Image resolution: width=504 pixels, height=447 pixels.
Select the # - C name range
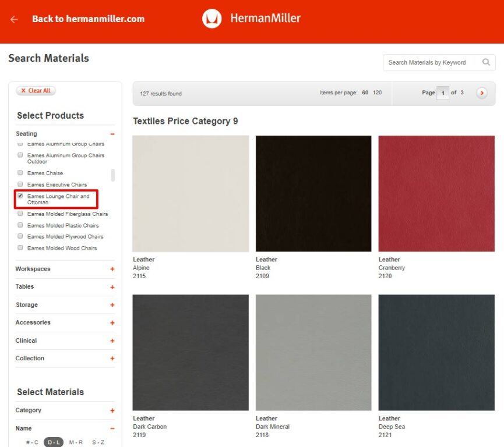click(x=32, y=442)
